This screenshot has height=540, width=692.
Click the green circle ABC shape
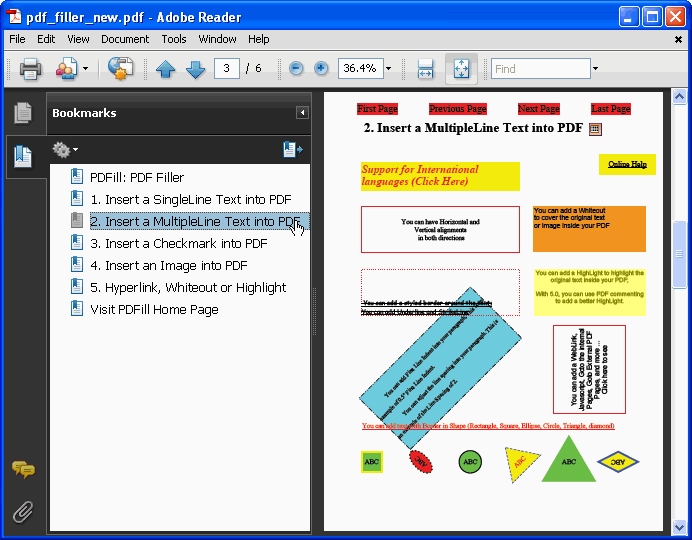[x=470, y=462]
